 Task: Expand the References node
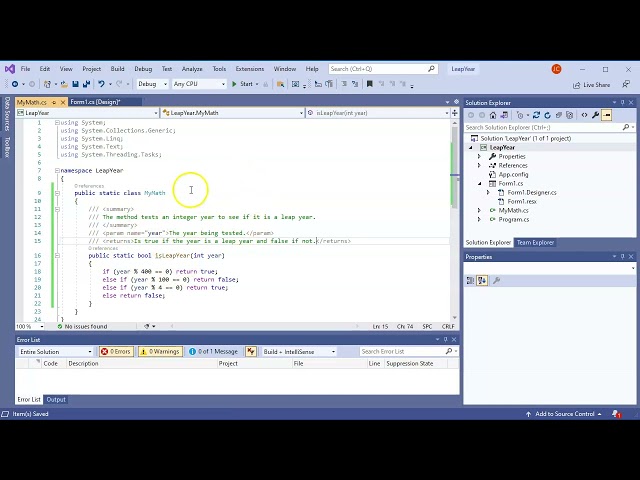click(x=479, y=166)
